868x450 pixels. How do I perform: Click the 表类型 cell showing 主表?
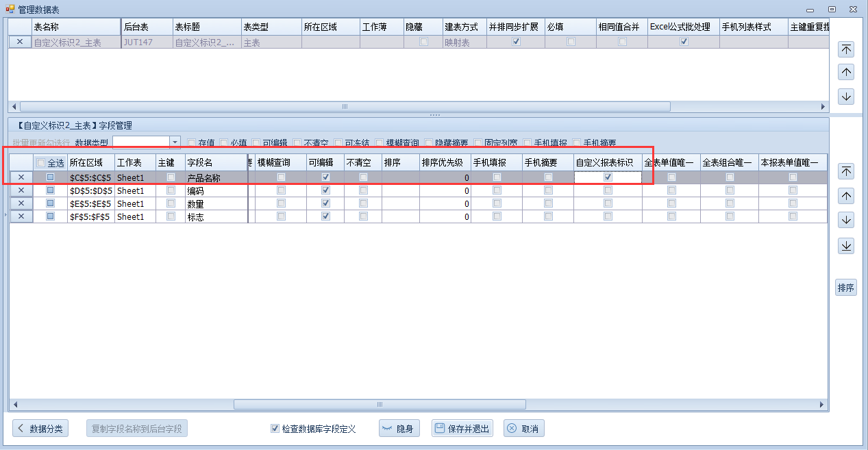[x=271, y=42]
